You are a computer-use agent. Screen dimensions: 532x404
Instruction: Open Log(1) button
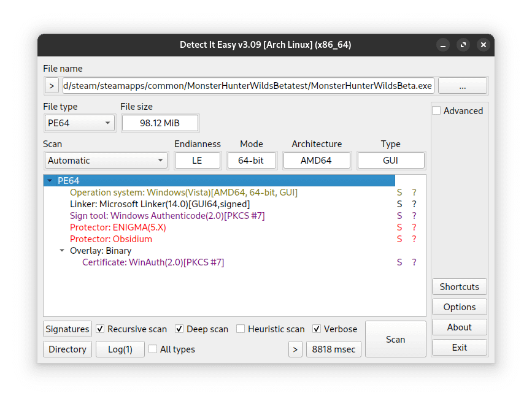(120, 349)
